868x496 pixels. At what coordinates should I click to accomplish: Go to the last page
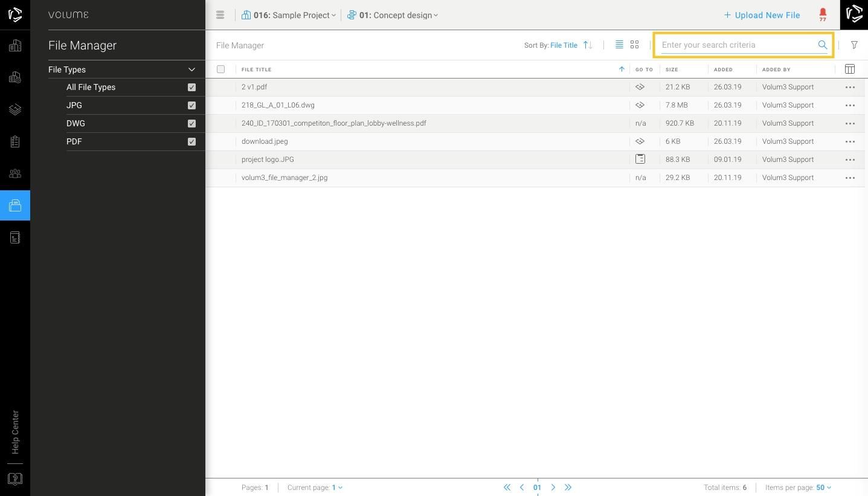tap(568, 488)
